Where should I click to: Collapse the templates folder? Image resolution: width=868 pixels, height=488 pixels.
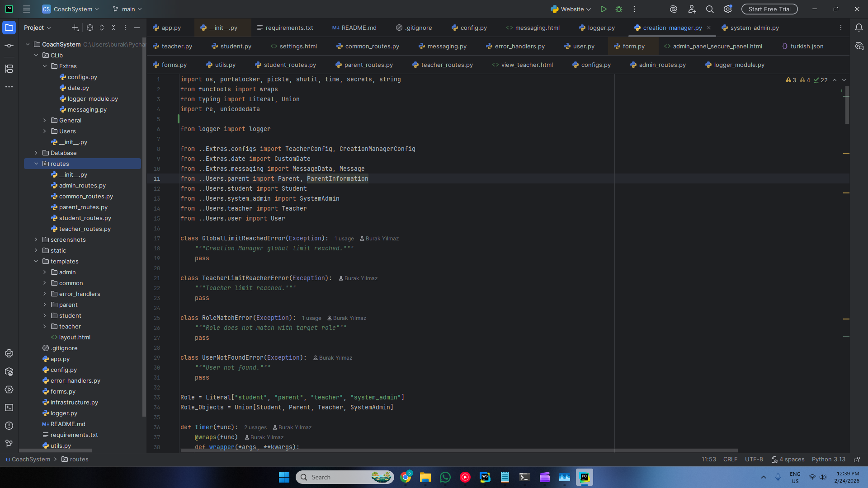(36, 261)
